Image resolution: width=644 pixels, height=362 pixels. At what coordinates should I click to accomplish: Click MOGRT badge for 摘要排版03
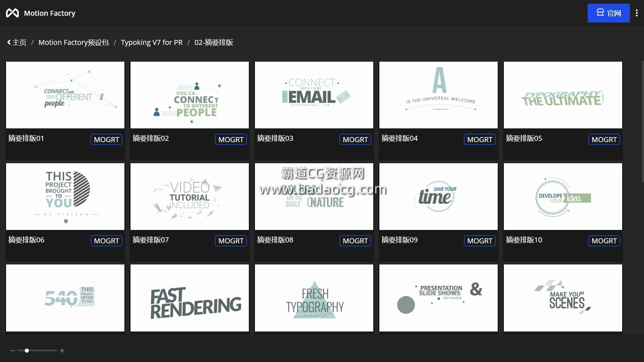(355, 139)
